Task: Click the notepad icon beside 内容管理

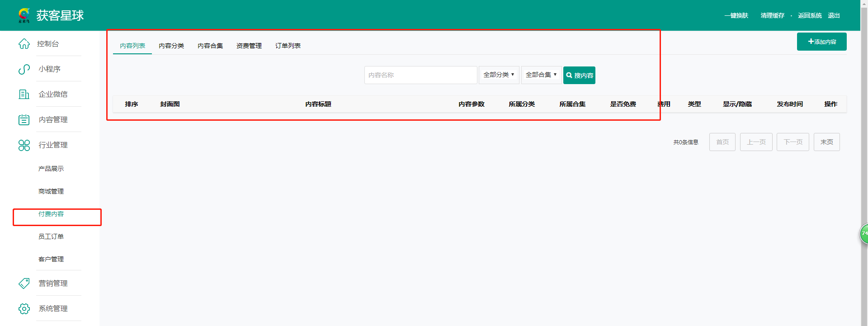Action: [x=24, y=120]
